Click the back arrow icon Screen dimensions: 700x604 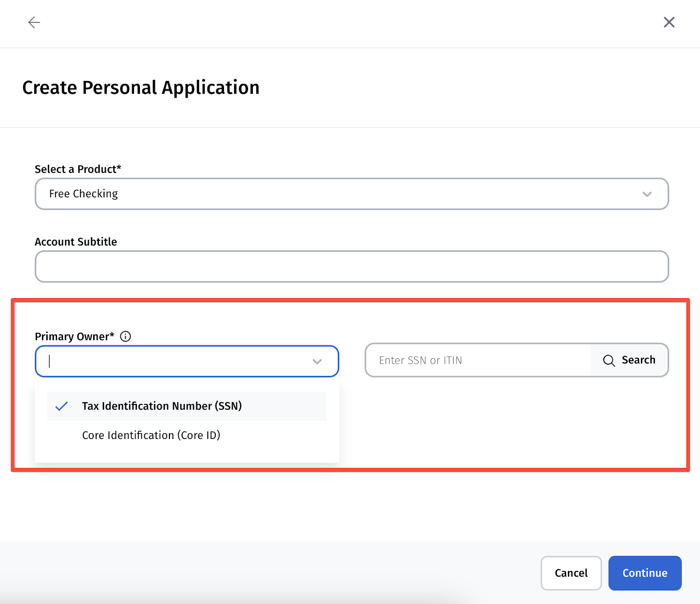(34, 22)
